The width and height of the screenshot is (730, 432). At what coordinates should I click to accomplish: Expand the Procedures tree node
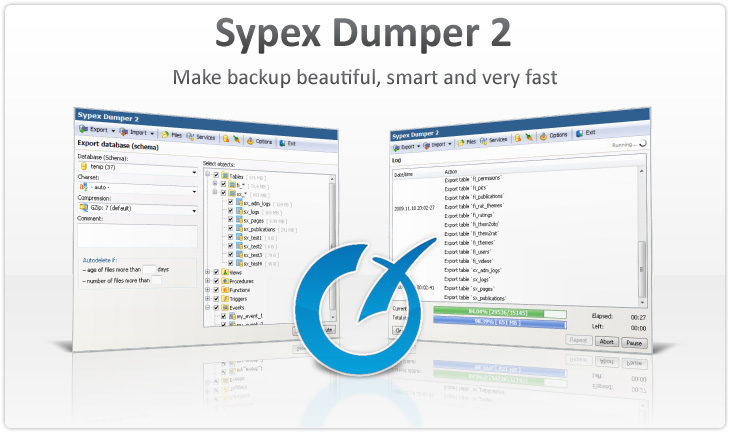click(208, 281)
